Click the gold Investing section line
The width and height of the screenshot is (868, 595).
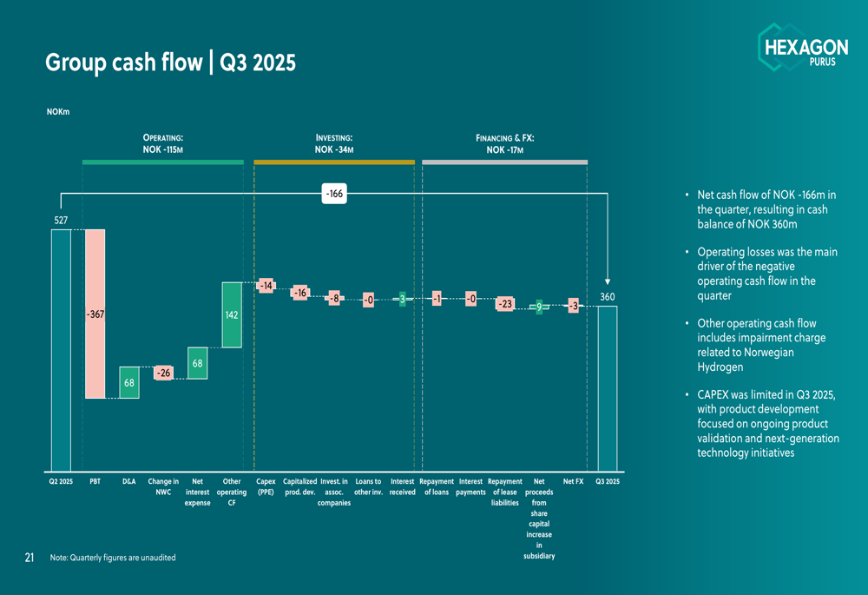click(333, 162)
